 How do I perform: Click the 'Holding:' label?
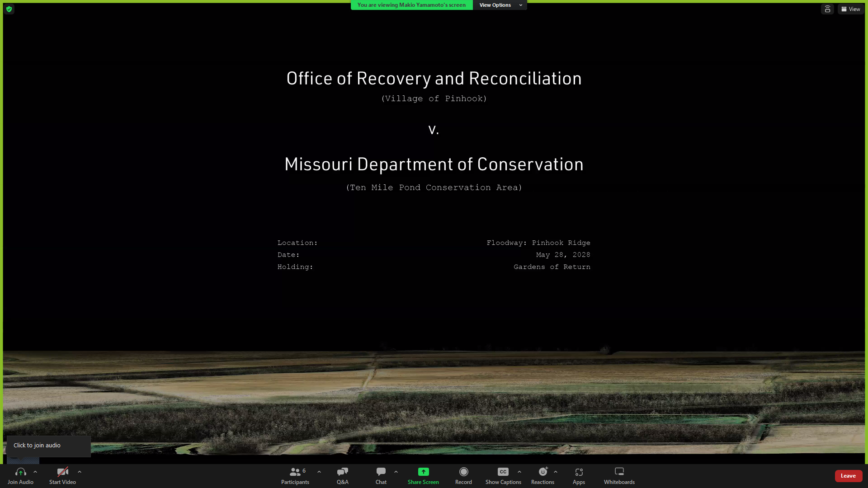tap(295, 267)
